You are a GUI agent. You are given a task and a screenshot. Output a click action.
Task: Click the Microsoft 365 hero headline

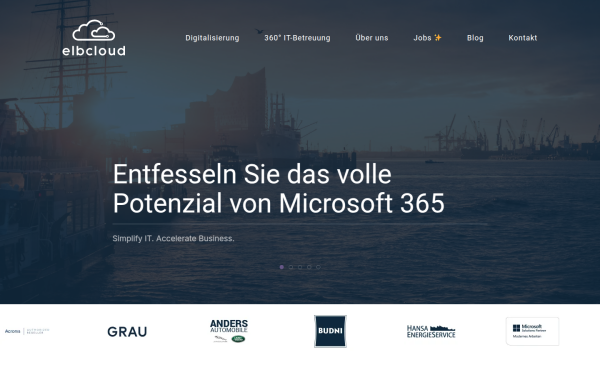point(279,189)
